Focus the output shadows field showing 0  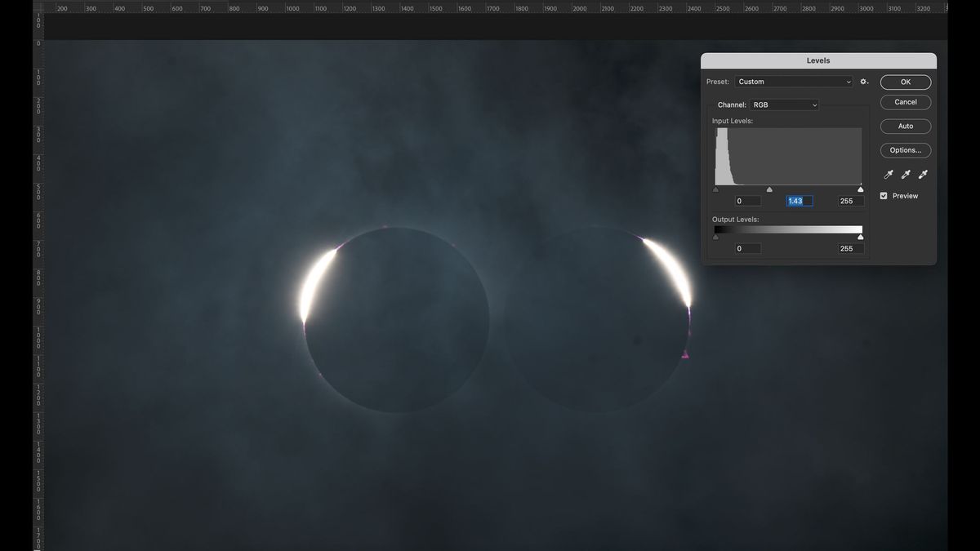coord(747,249)
